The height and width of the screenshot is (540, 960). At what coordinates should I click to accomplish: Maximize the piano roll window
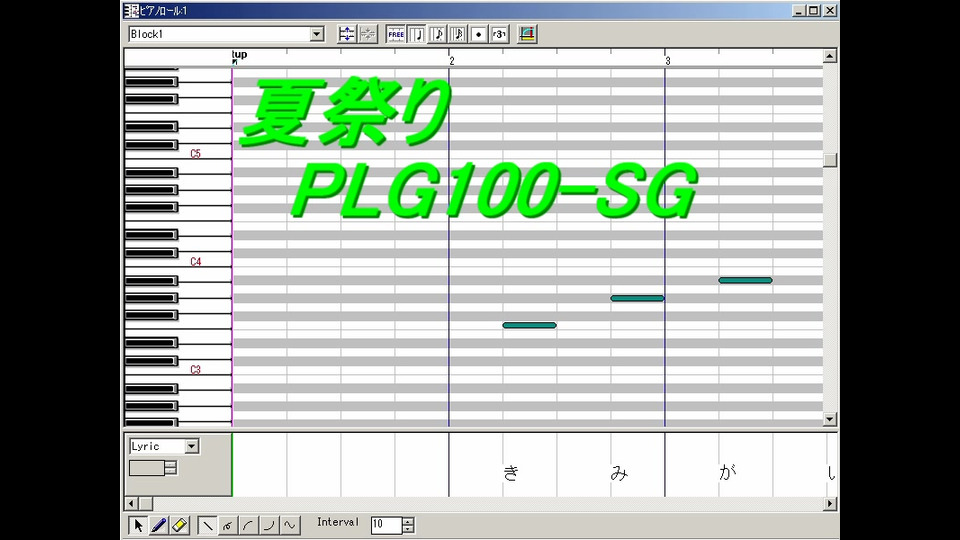click(814, 10)
